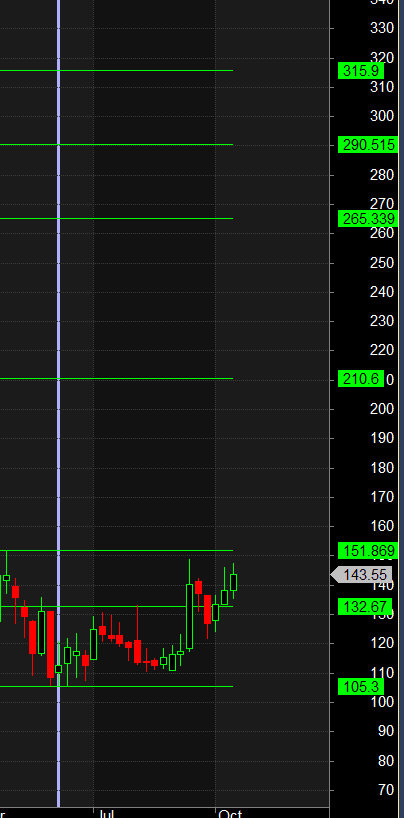
Task: Click the Oct label on time axis
Action: click(230, 813)
